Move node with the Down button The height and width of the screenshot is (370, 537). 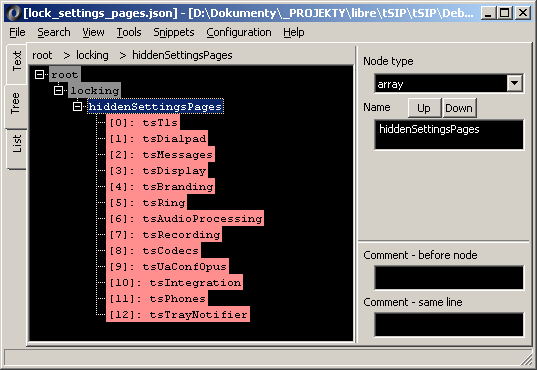[x=459, y=108]
